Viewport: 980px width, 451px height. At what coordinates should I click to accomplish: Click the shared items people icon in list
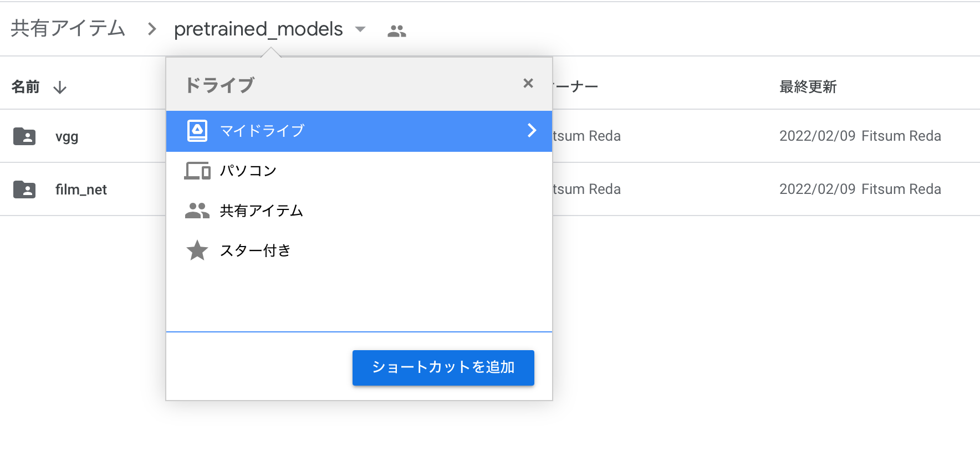point(197,211)
